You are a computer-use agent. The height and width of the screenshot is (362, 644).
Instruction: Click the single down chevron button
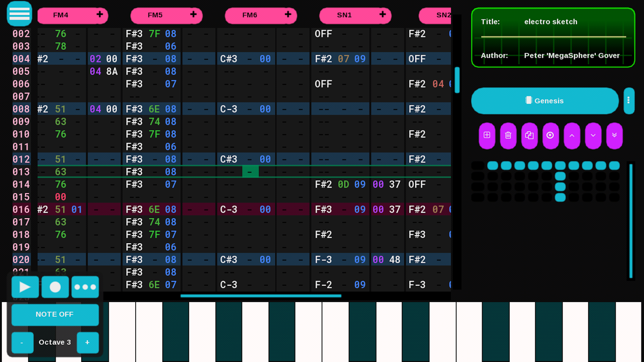[x=593, y=135]
